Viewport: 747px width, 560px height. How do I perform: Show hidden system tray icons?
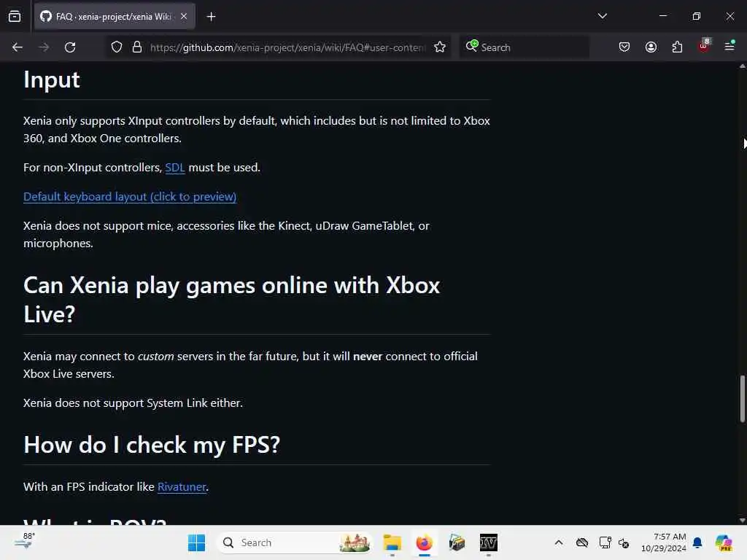(x=559, y=542)
